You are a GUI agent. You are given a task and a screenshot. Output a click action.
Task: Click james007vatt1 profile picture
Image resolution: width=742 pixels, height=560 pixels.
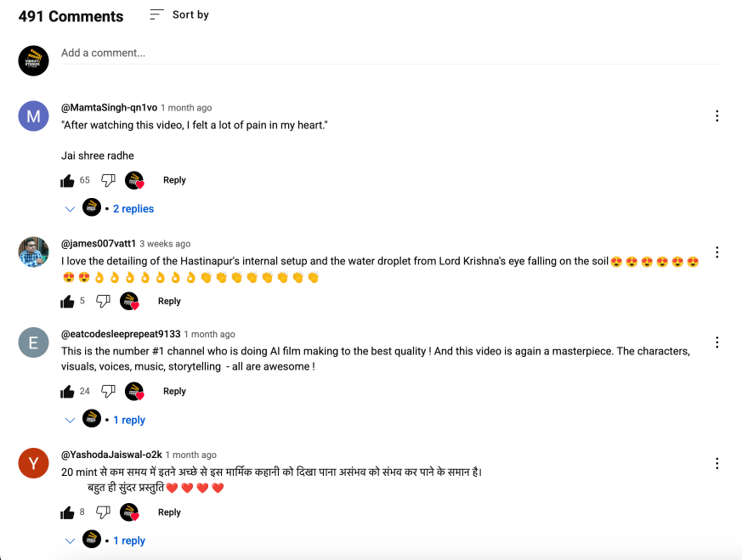pyautogui.click(x=33, y=252)
